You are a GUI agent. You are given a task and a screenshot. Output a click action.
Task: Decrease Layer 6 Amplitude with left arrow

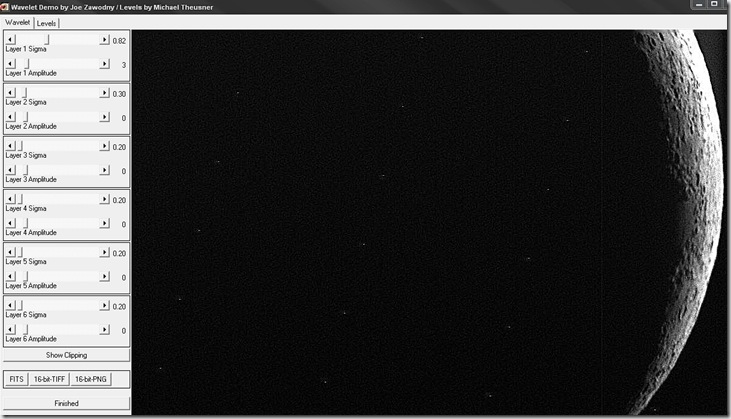(x=10, y=330)
